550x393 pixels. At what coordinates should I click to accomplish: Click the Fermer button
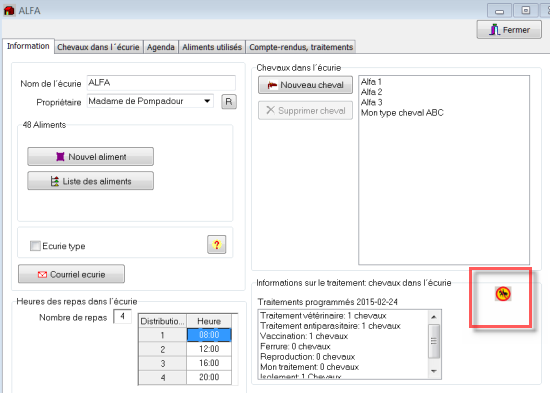(x=509, y=30)
